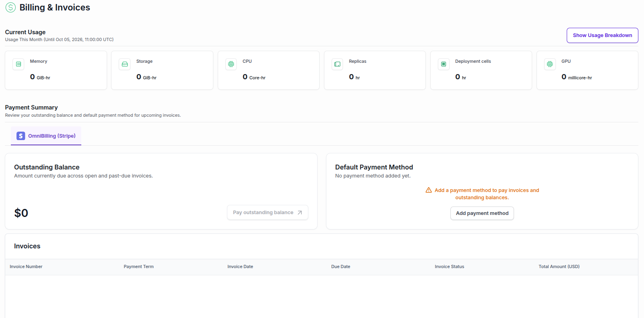Click the Due Date column header
The width and height of the screenshot is (644, 318).
(x=341, y=266)
